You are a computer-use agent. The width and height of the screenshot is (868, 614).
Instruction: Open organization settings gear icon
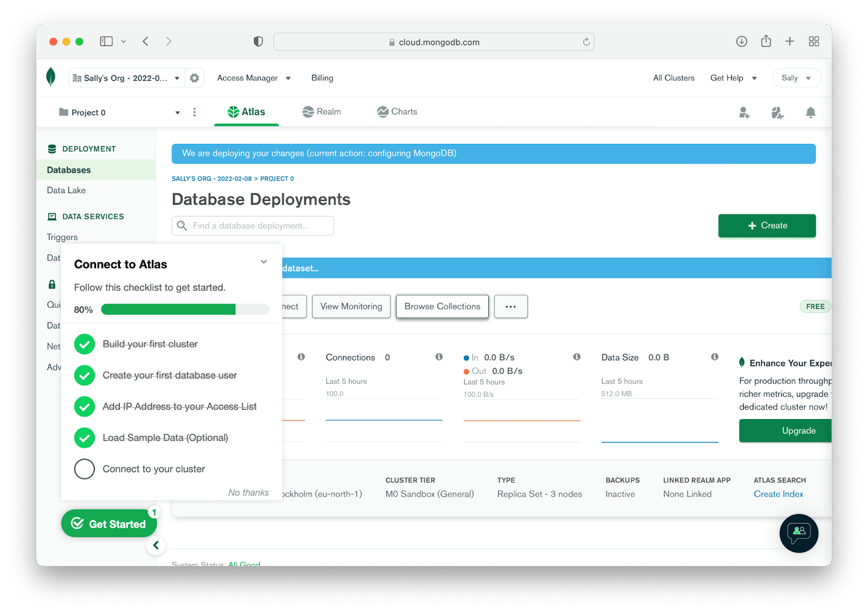(194, 78)
